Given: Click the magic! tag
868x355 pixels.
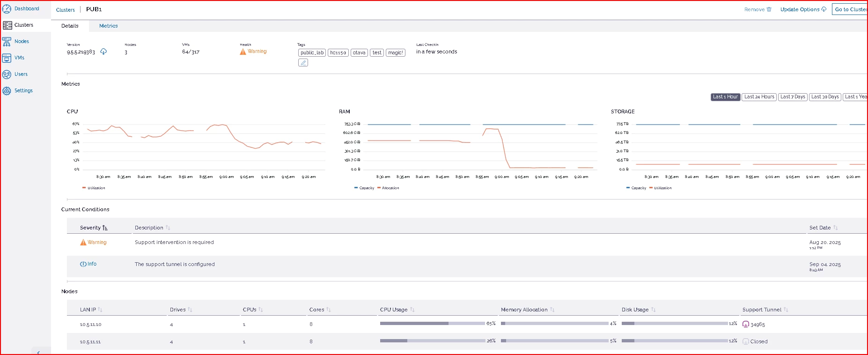Looking at the screenshot, I should tap(396, 52).
